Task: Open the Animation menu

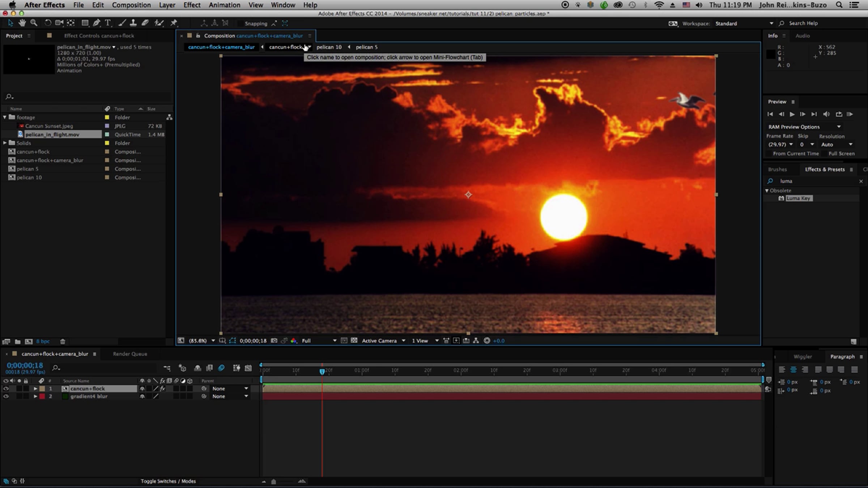Action: [224, 5]
